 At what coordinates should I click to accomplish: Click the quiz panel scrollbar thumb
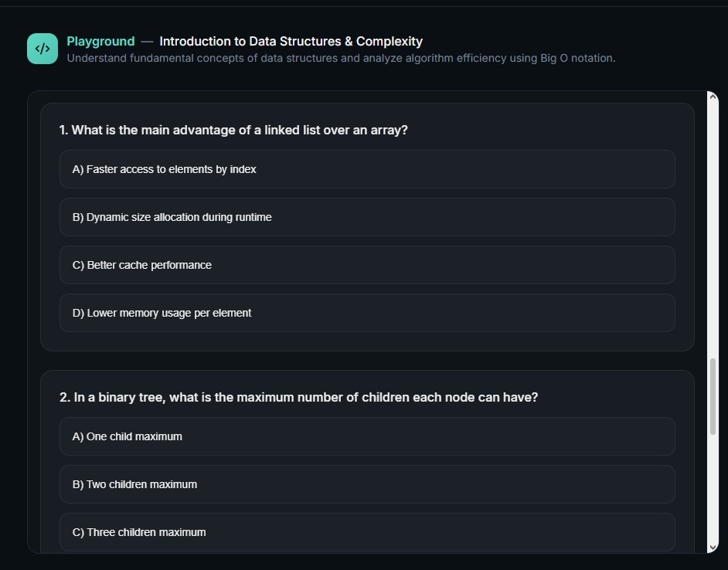(x=713, y=396)
